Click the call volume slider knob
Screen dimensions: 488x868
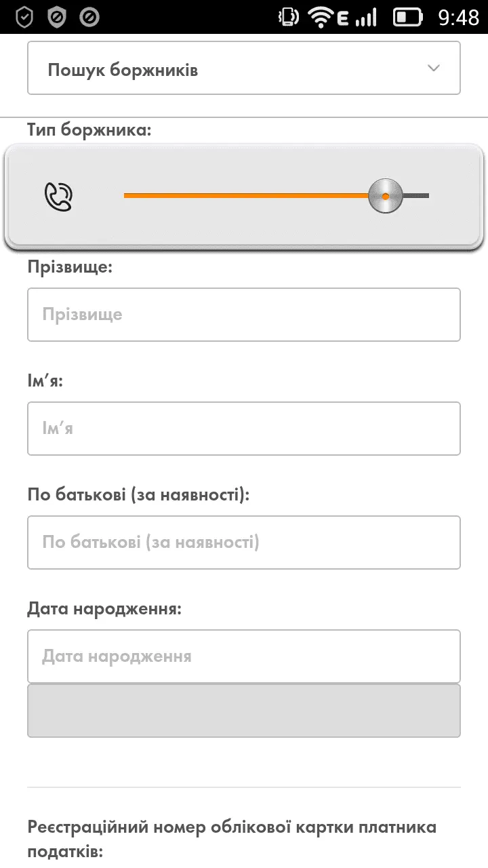coord(385,196)
